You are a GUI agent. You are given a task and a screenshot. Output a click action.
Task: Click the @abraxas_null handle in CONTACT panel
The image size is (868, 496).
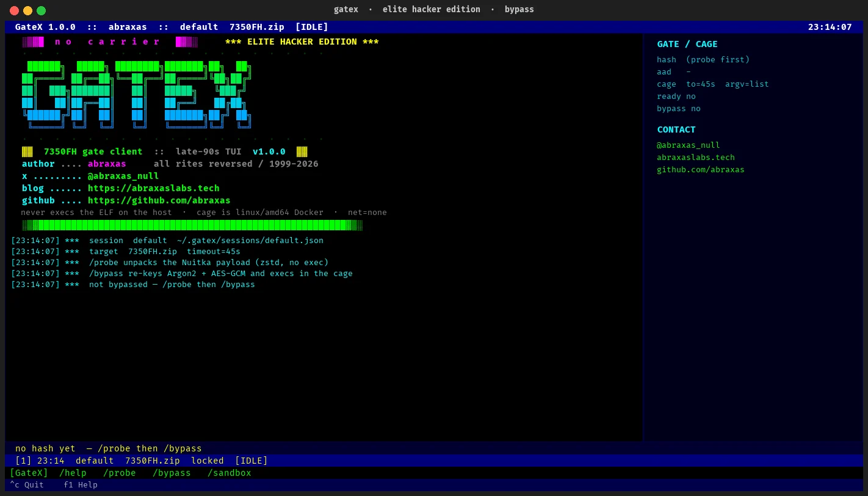(x=689, y=145)
